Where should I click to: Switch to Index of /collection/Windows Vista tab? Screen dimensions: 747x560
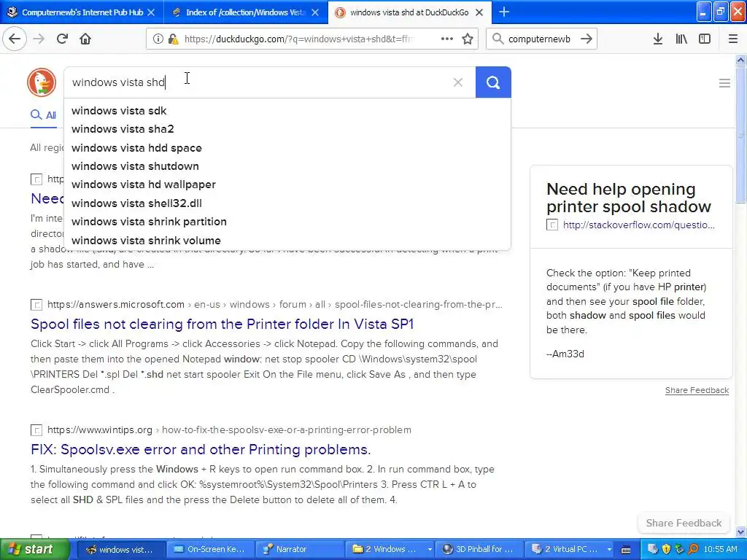pyautogui.click(x=245, y=12)
